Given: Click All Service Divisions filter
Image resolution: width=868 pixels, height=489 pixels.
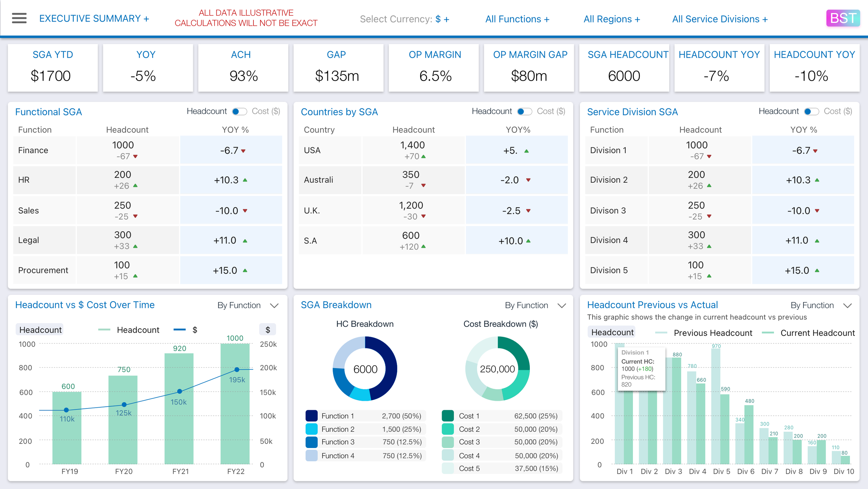Looking at the screenshot, I should [x=719, y=19].
